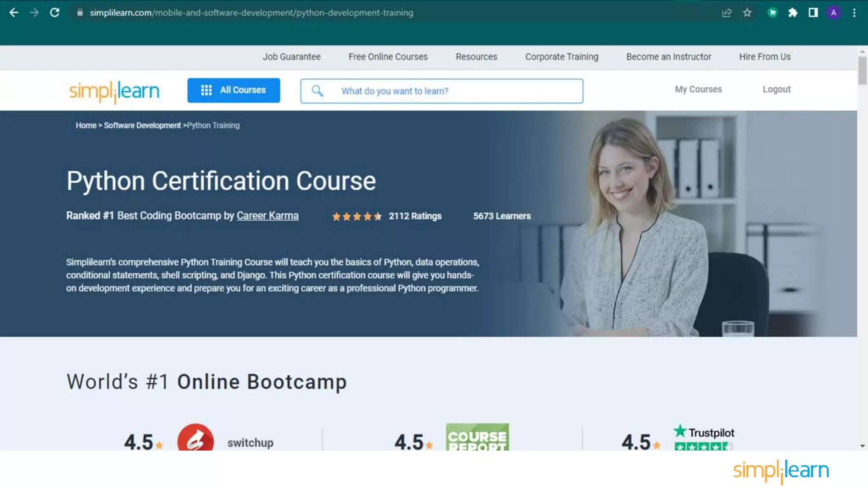Click the share page icon
Image resolution: width=868 pixels, height=488 pixels.
727,13
